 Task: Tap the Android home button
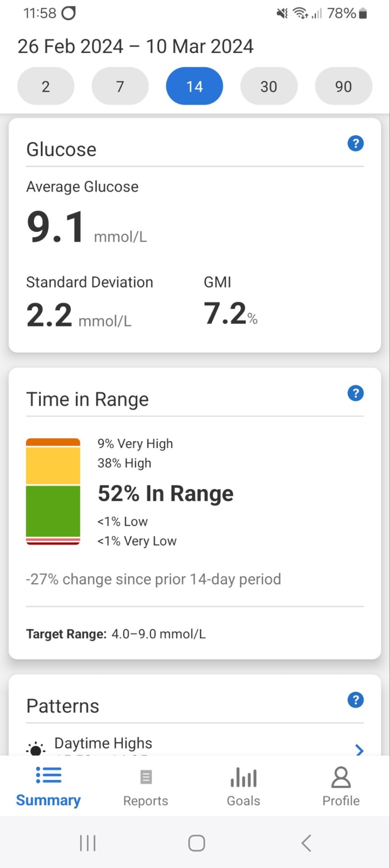196,843
